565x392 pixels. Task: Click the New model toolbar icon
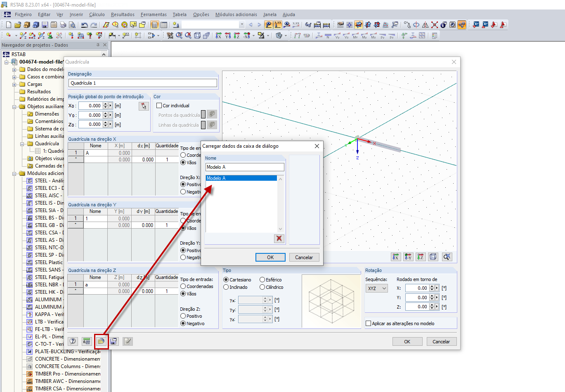point(8,25)
